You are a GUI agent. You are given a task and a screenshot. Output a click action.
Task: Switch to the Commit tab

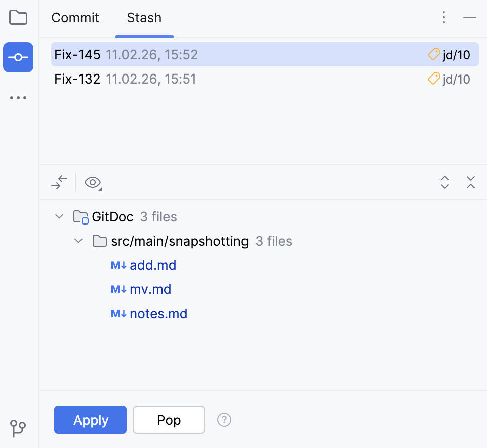(x=75, y=18)
